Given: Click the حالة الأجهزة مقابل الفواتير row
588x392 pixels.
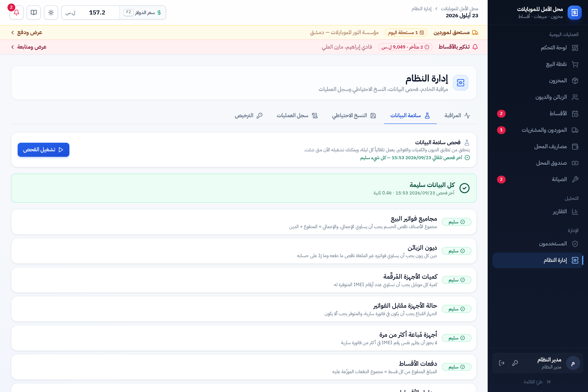Looking at the screenshot, I should coord(244,309).
